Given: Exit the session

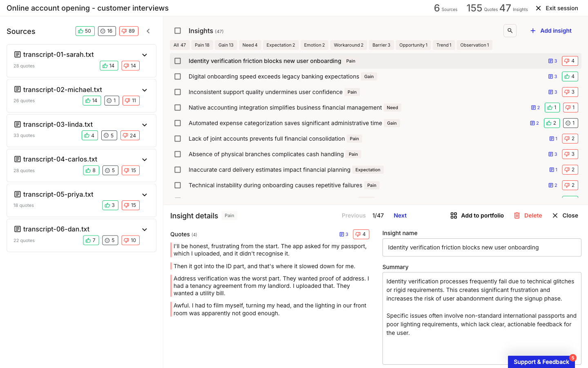Looking at the screenshot, I should coord(557,8).
